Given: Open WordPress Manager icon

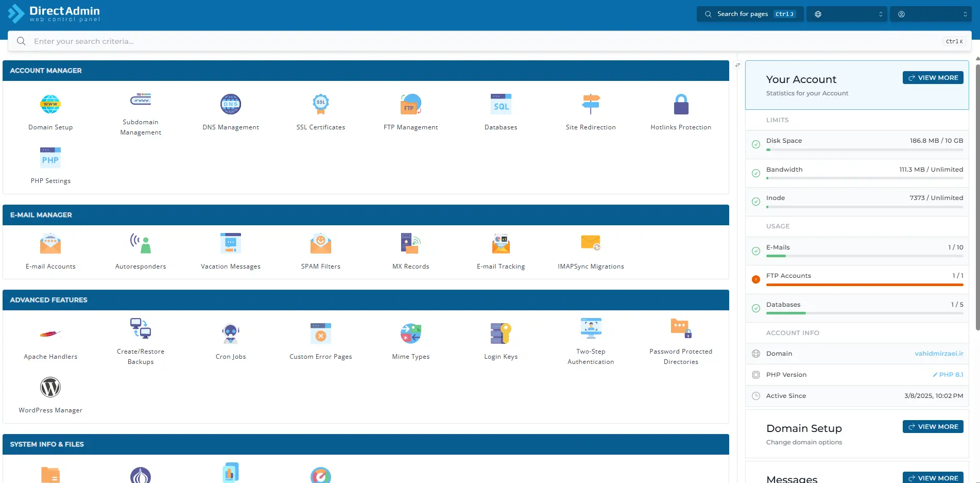Looking at the screenshot, I should tap(50, 387).
